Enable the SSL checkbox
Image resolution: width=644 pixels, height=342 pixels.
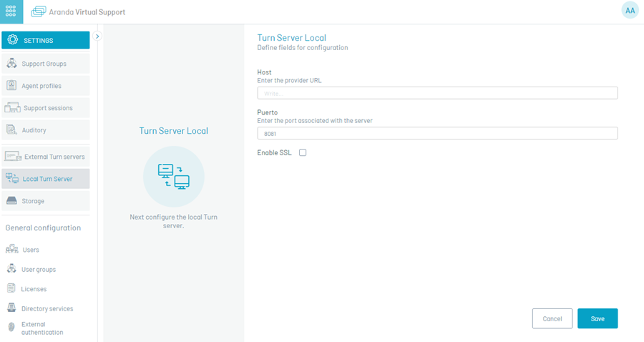[303, 152]
